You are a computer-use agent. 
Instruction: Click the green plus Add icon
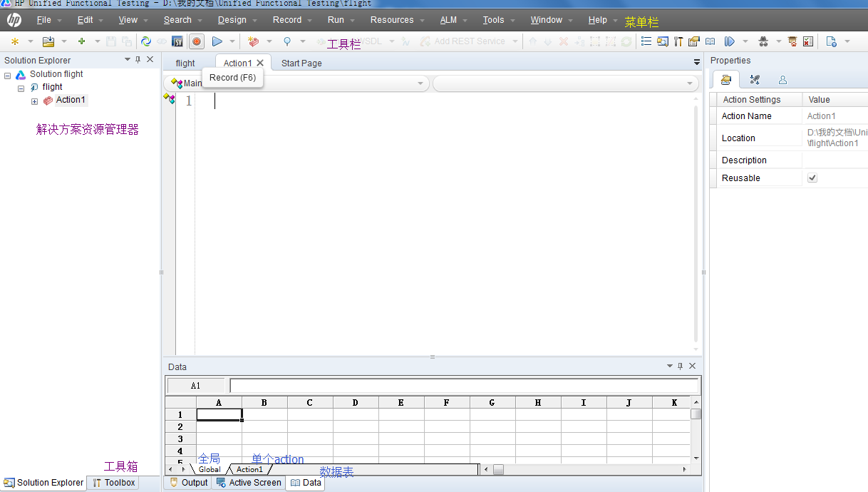[x=81, y=41]
